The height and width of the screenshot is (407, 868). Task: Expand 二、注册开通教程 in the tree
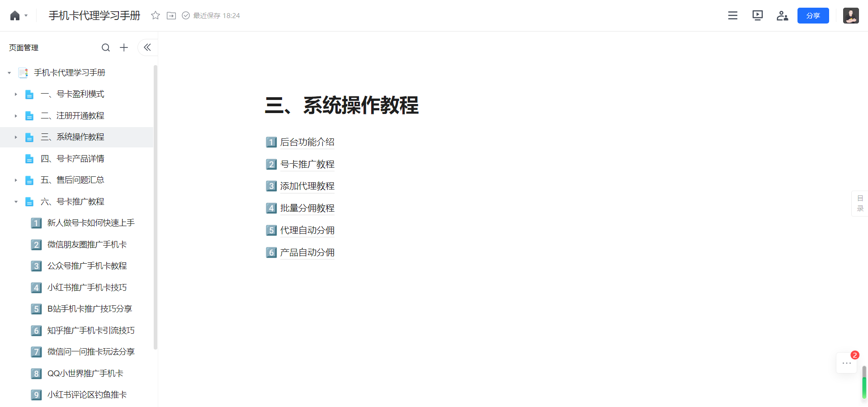pos(16,116)
